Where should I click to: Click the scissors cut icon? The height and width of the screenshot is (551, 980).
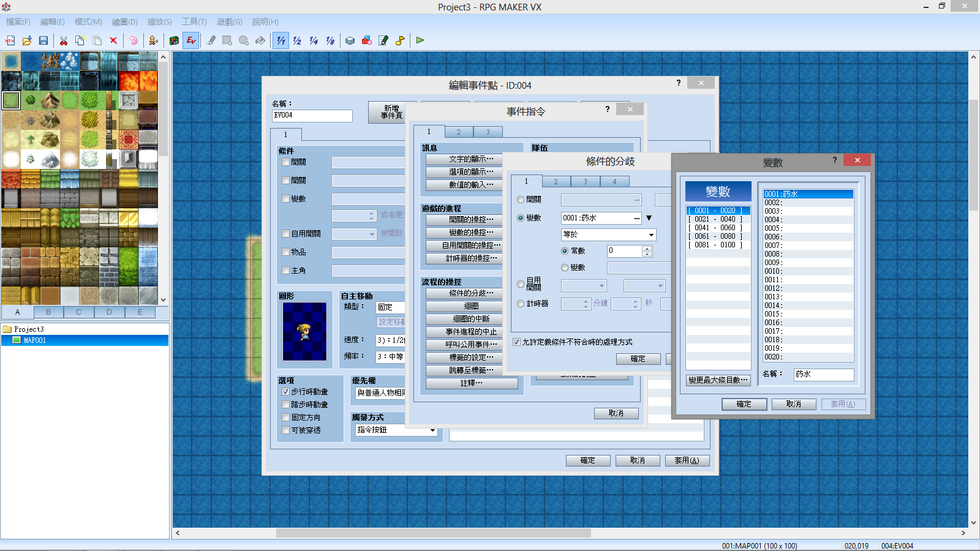coord(64,40)
